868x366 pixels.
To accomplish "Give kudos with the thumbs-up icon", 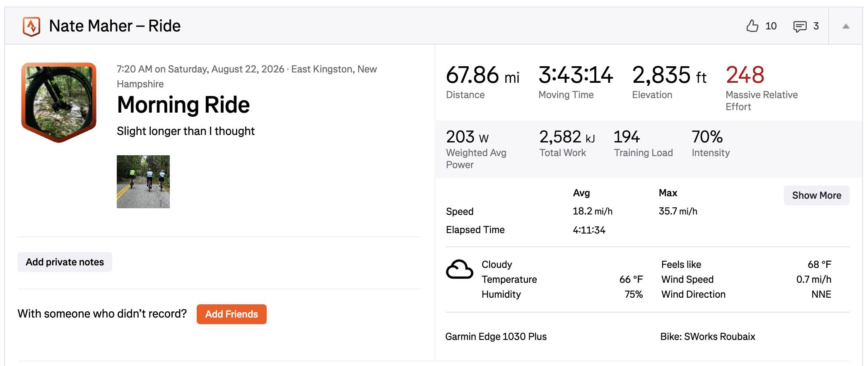I will pyautogui.click(x=752, y=26).
